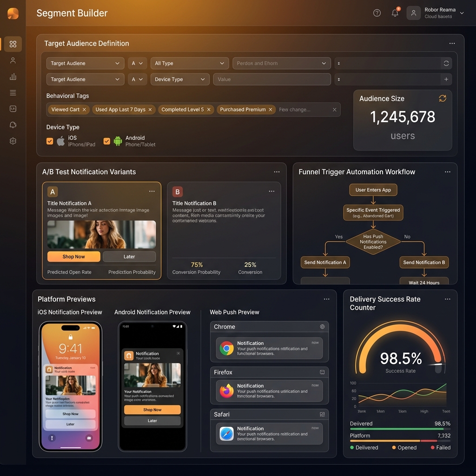Open the Perdon and Ehorn dropdown
Screen dimensions: 476x476
click(x=281, y=63)
